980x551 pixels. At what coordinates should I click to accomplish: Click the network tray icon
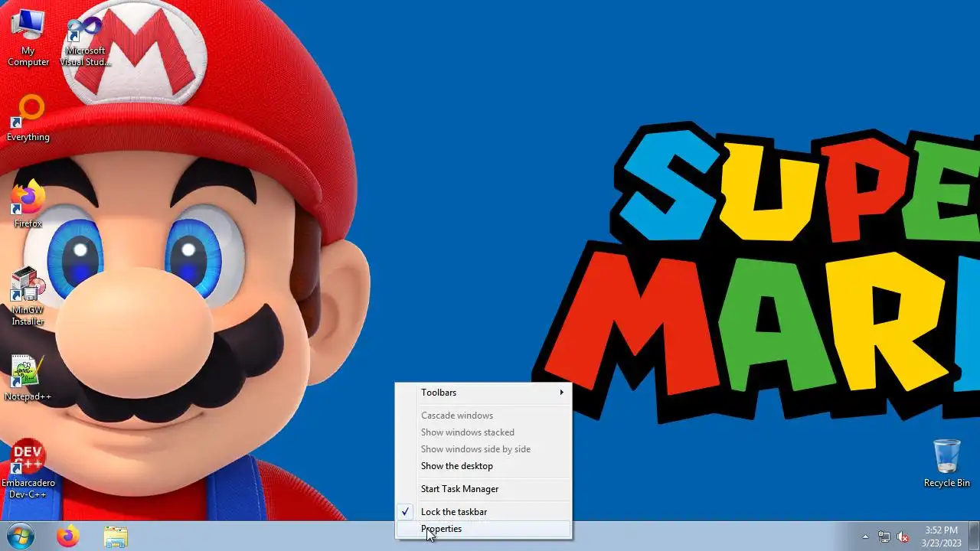pyautogui.click(x=884, y=536)
